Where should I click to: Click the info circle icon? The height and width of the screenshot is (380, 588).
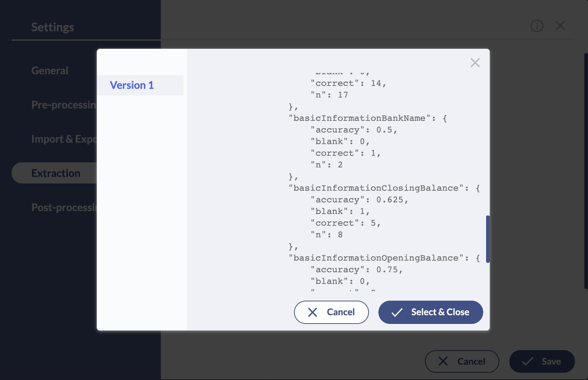(537, 26)
